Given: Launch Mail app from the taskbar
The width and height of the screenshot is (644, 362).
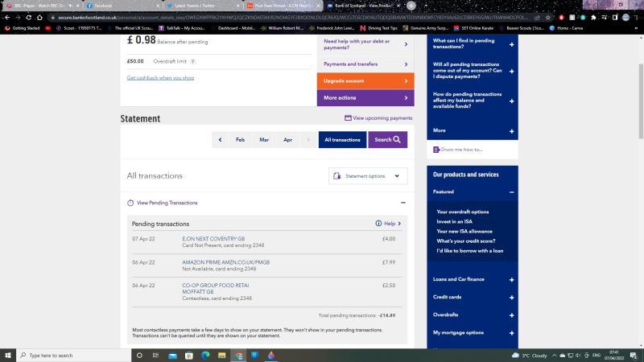Looking at the screenshot, I should [172, 355].
